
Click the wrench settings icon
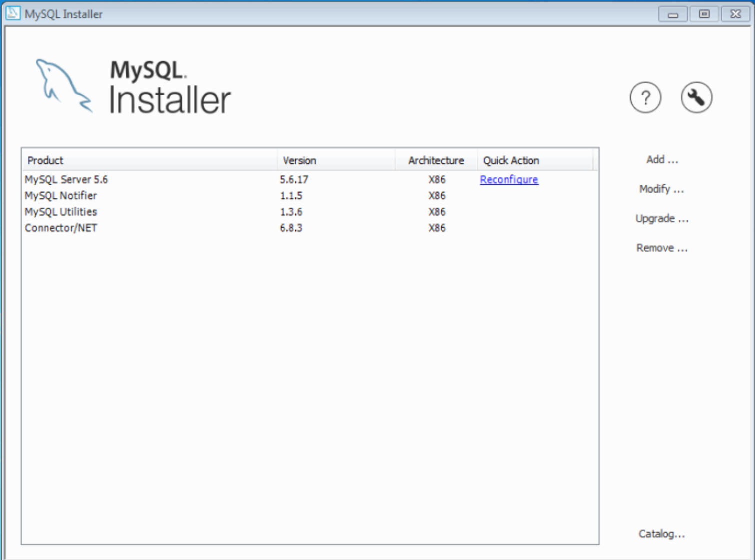[696, 97]
